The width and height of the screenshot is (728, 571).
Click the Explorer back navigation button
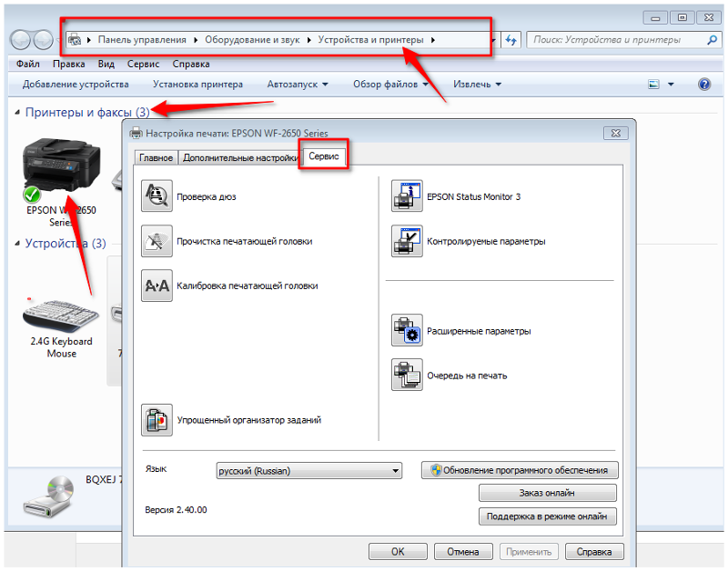coord(20,40)
